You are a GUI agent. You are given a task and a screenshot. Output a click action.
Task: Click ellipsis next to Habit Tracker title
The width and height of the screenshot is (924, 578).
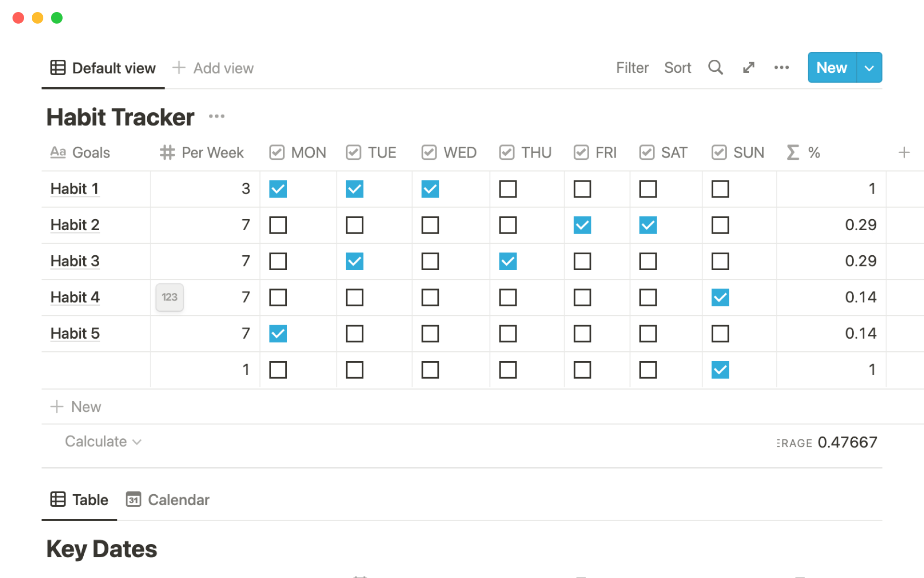[217, 117]
